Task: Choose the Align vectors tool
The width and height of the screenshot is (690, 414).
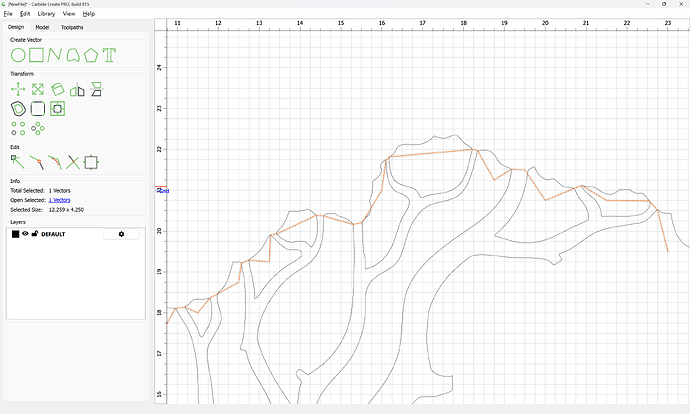Action: 96,89
